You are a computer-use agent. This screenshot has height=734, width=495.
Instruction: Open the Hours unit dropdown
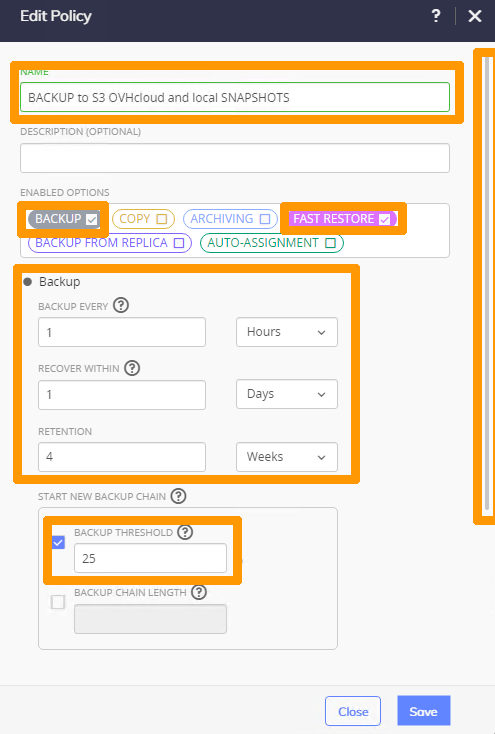(x=287, y=332)
